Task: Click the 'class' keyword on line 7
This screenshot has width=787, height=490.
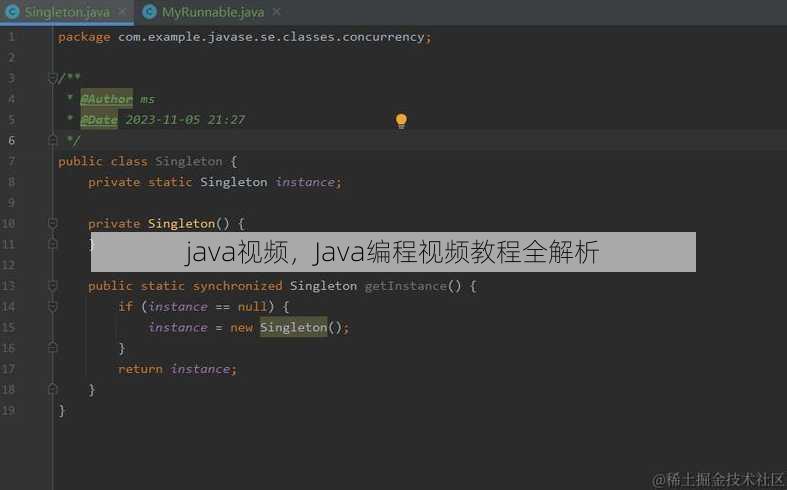Action: 129,161
